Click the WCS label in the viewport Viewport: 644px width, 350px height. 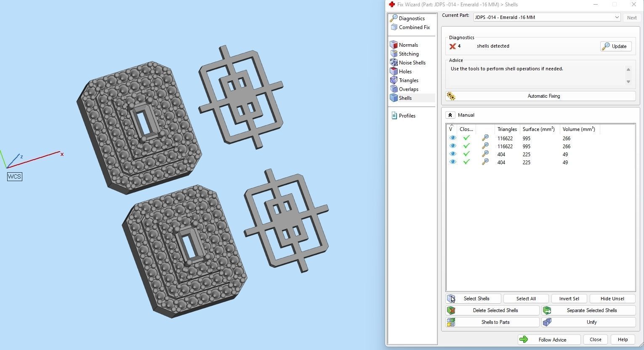[15, 176]
